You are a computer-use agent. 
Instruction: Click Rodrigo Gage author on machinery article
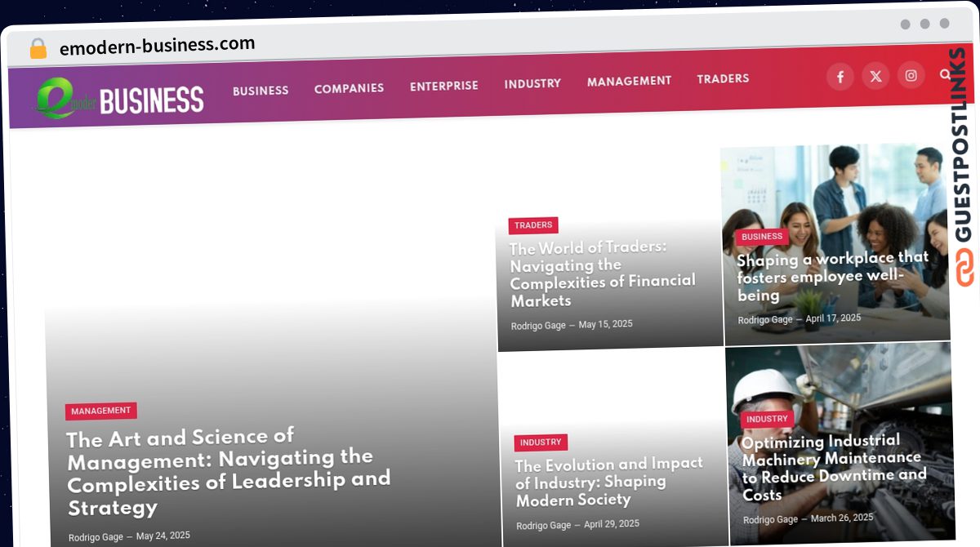(770, 520)
